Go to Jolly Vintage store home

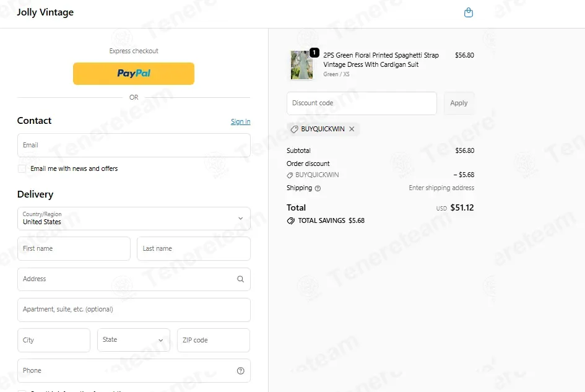point(45,12)
